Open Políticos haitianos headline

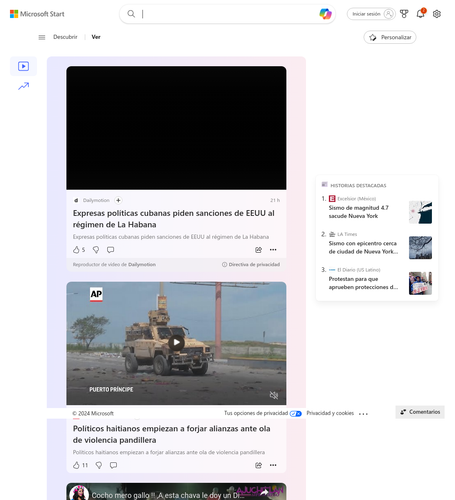coord(172,434)
